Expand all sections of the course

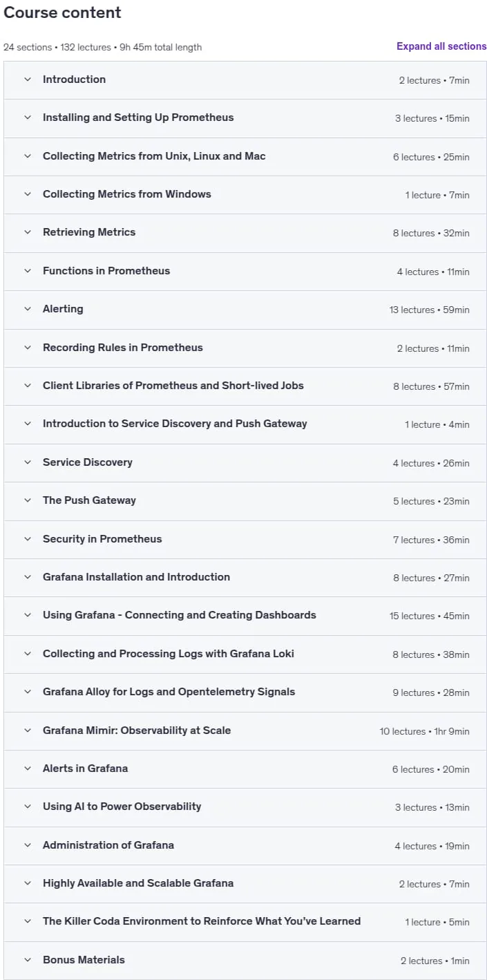[441, 46]
